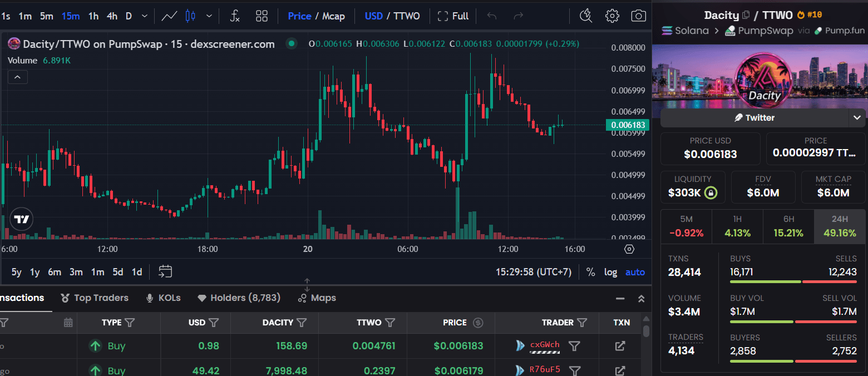Image resolution: width=868 pixels, height=376 pixels.
Task: Expand the socials dropdown arrow
Action: [856, 118]
